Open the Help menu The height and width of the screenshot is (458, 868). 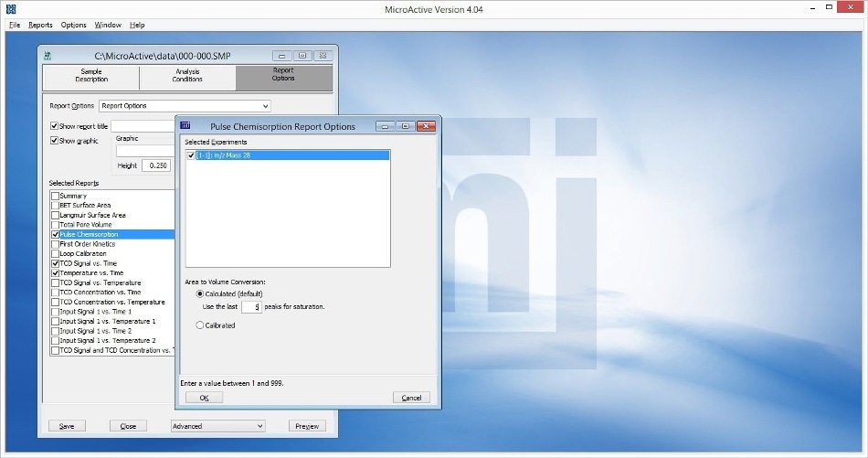tap(137, 25)
